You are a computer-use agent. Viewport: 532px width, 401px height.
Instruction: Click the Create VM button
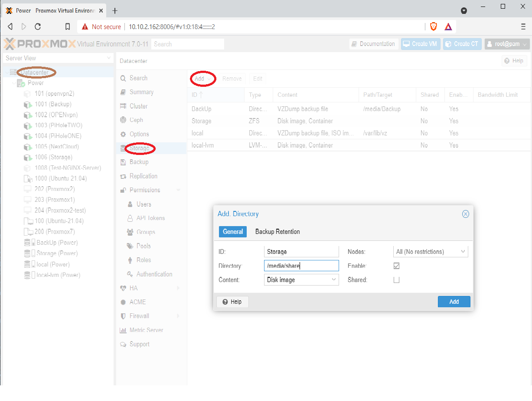tap(420, 44)
